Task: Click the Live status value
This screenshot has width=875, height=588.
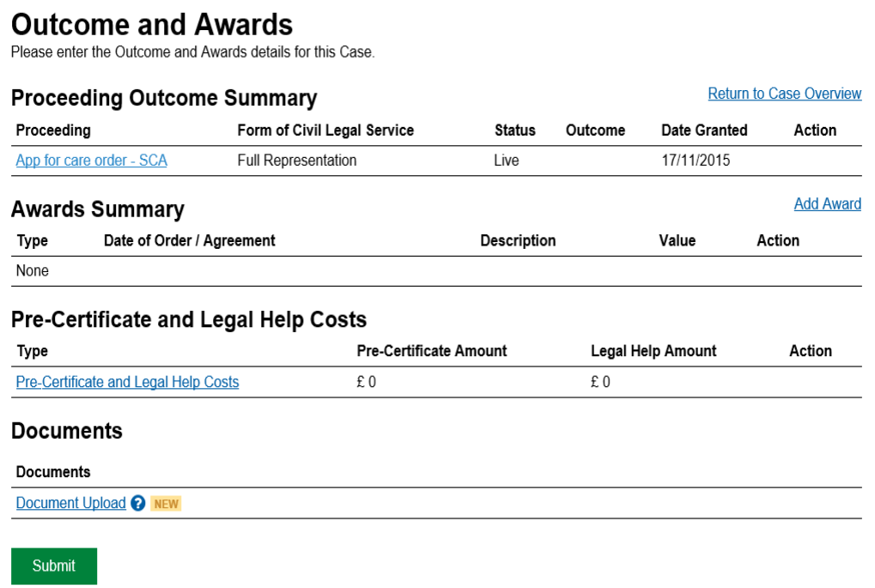Action: [x=507, y=161]
